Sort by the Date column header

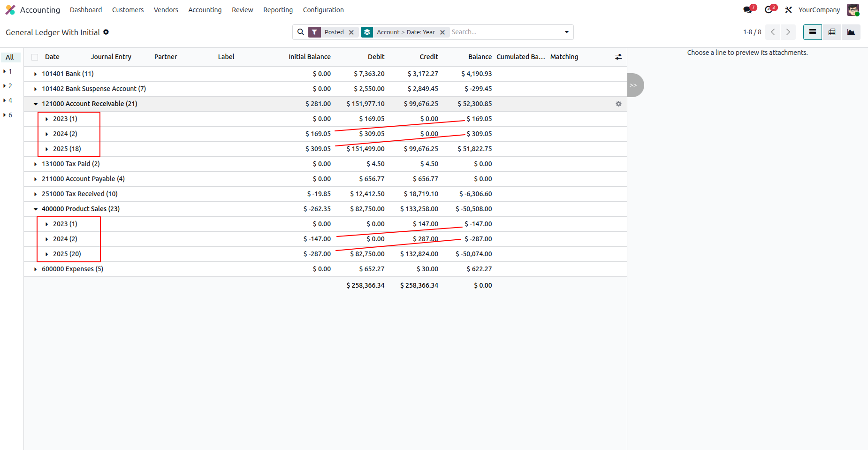tap(52, 57)
